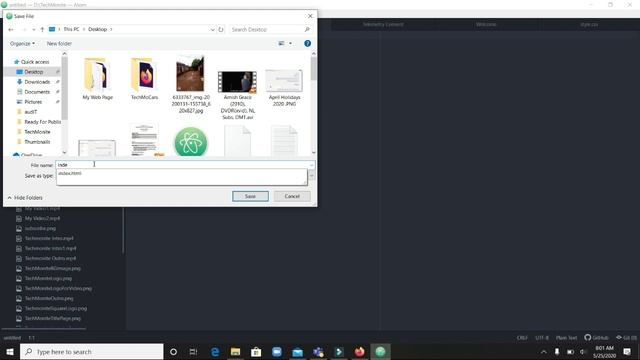Select the 6333767 img jpg photo
This screenshot has width=640, height=360.
click(x=191, y=84)
